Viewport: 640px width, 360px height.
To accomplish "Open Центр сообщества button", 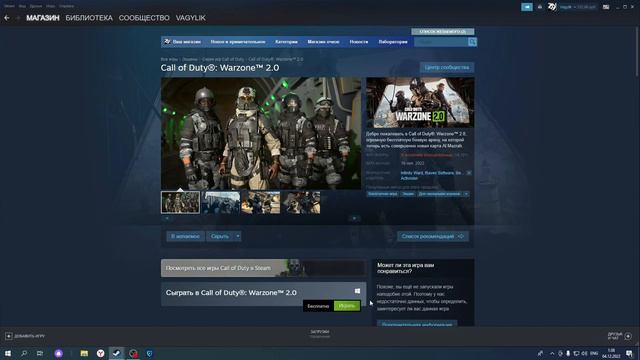I will pos(447,67).
